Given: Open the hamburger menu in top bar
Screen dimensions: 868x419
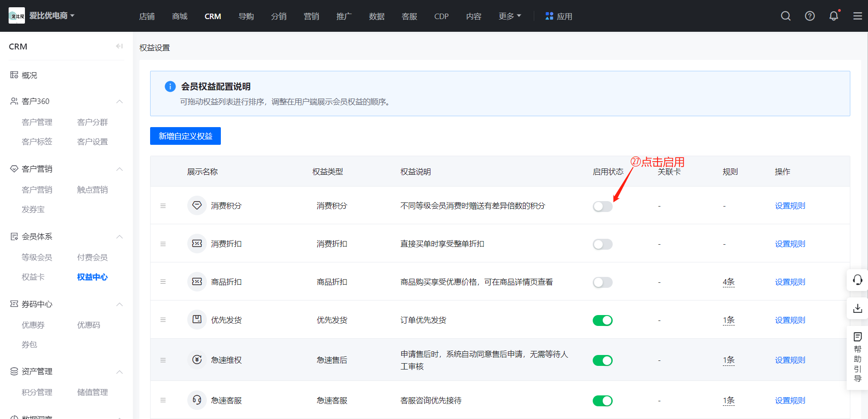Looking at the screenshot, I should [x=858, y=16].
